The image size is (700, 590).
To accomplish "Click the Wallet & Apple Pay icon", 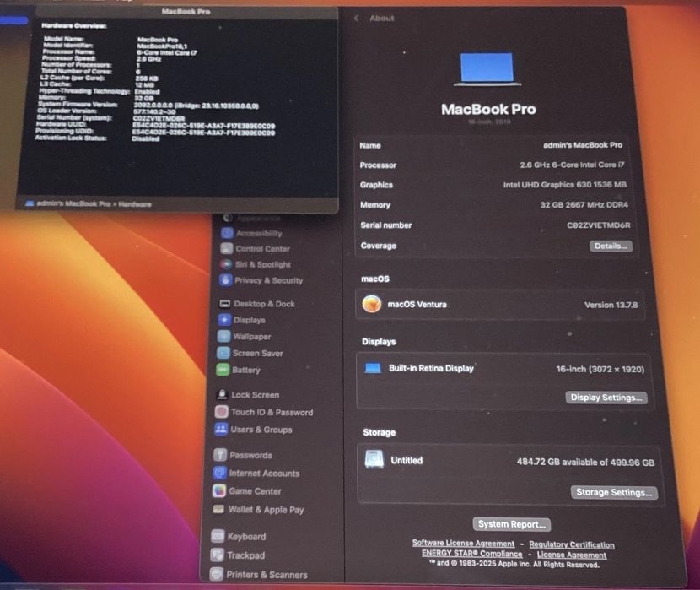I will click(x=218, y=509).
